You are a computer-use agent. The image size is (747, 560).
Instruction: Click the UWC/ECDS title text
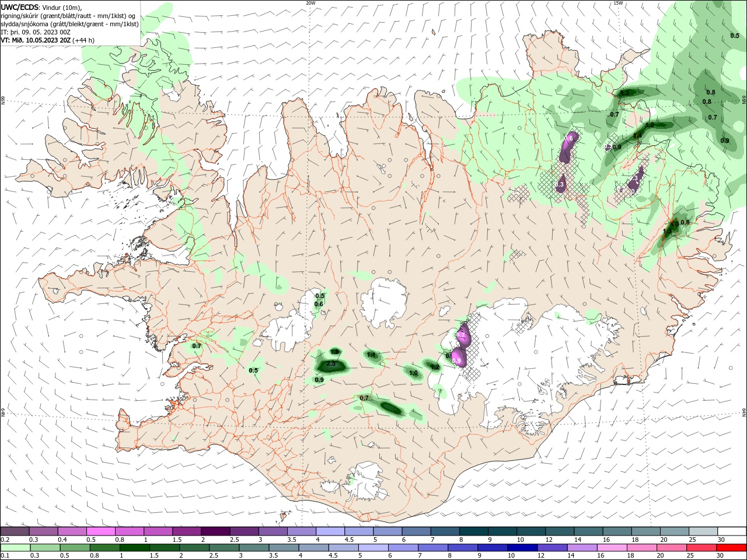19,7
